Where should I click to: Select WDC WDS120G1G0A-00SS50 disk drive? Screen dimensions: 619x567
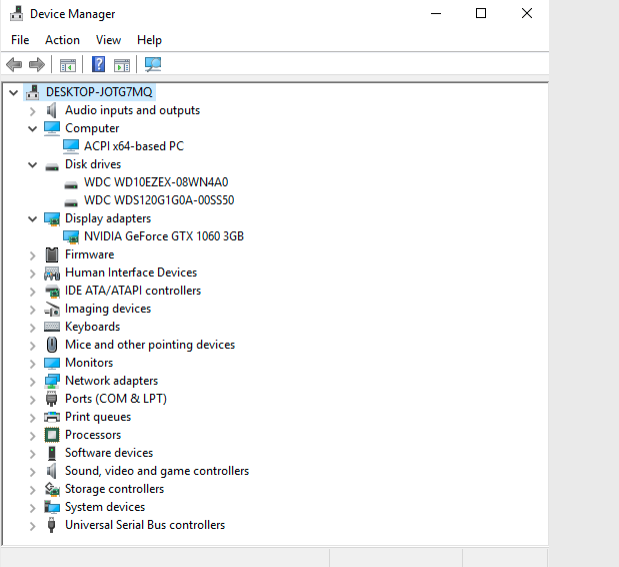click(159, 200)
